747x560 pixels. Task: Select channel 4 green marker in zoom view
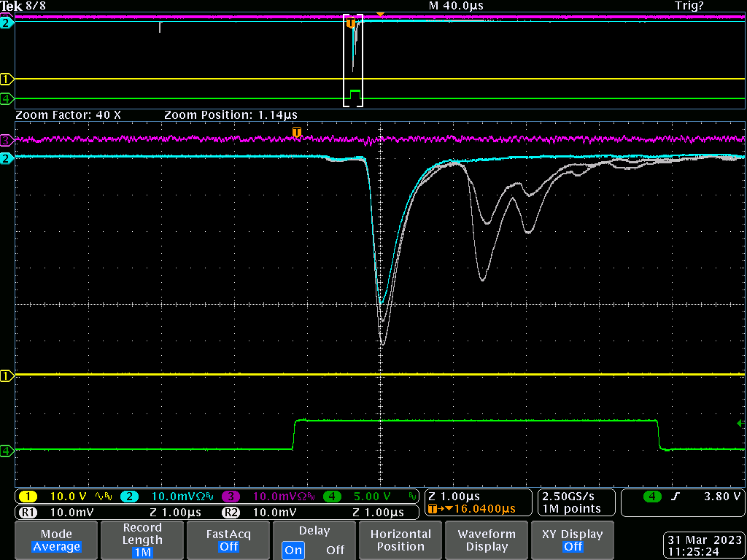7,451
